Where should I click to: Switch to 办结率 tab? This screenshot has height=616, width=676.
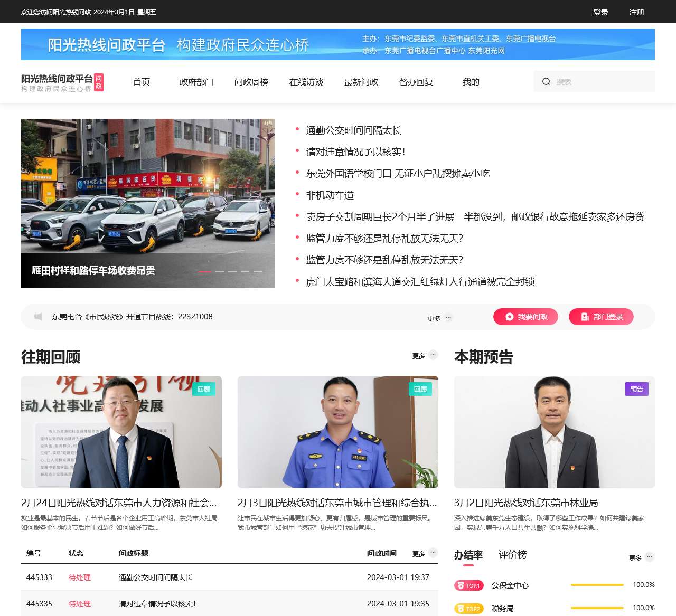point(468,555)
